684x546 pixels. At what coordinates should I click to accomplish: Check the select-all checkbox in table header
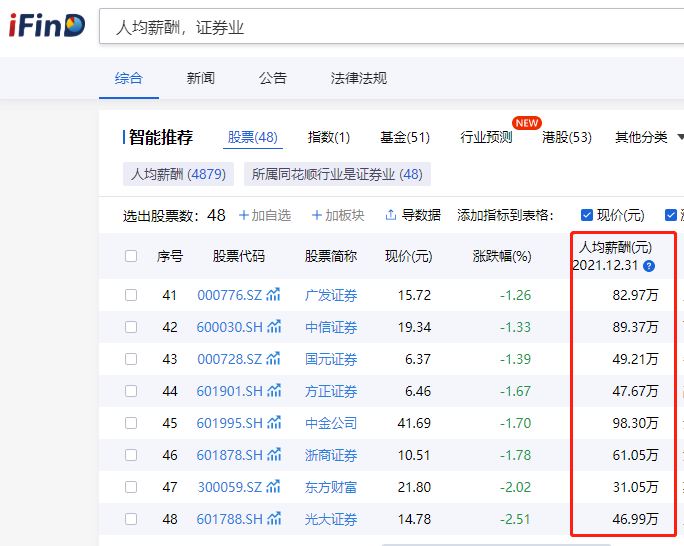click(131, 256)
